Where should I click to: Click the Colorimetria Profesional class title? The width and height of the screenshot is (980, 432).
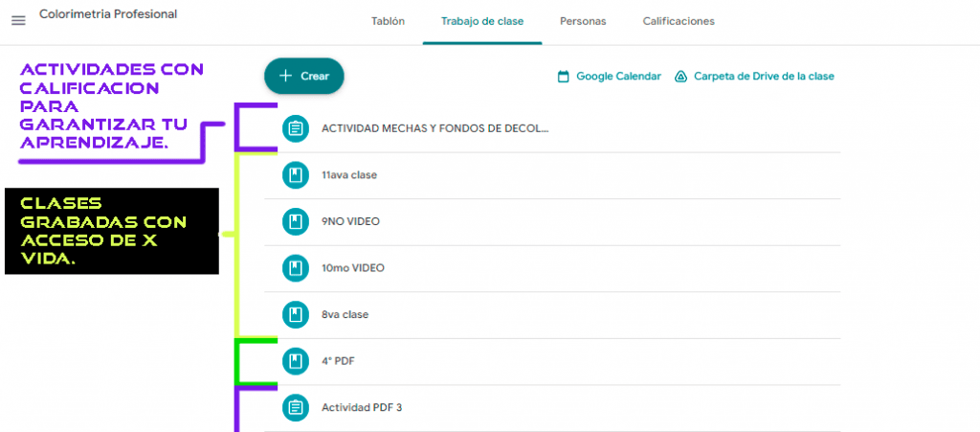108,14
